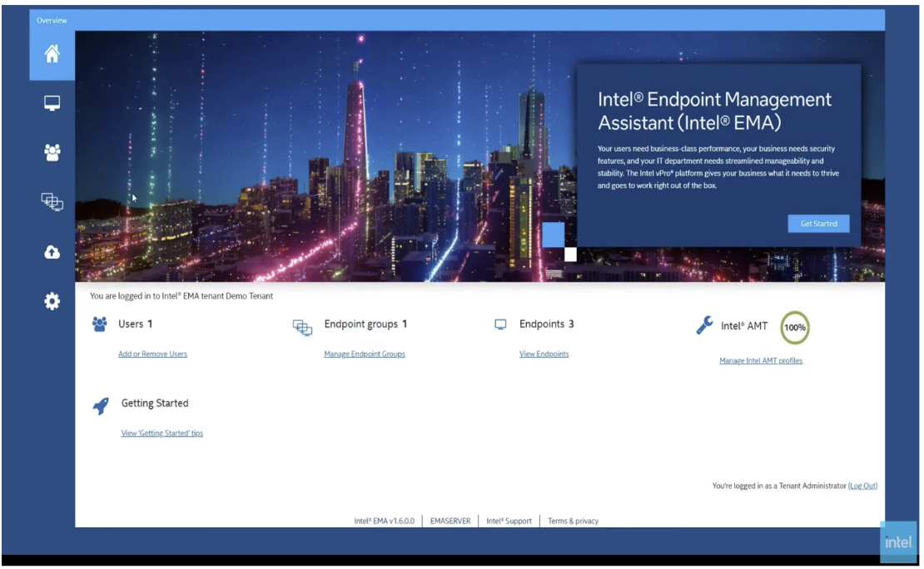The height and width of the screenshot is (569, 924).
Task: Click the Users people icon in summary
Action: 100,324
